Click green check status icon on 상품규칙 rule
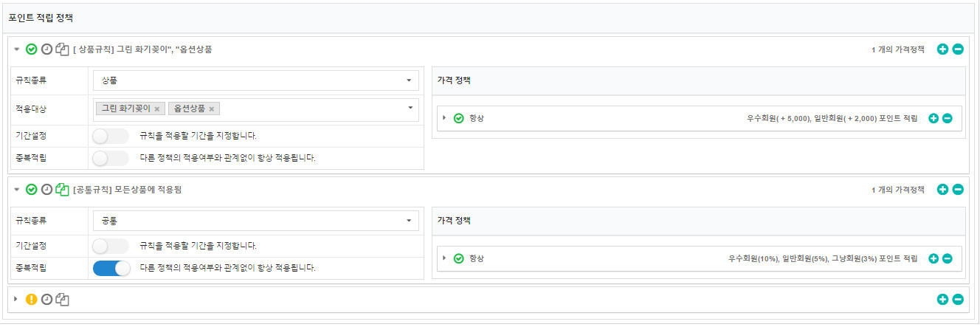The width and height of the screenshot is (980, 327). point(32,49)
